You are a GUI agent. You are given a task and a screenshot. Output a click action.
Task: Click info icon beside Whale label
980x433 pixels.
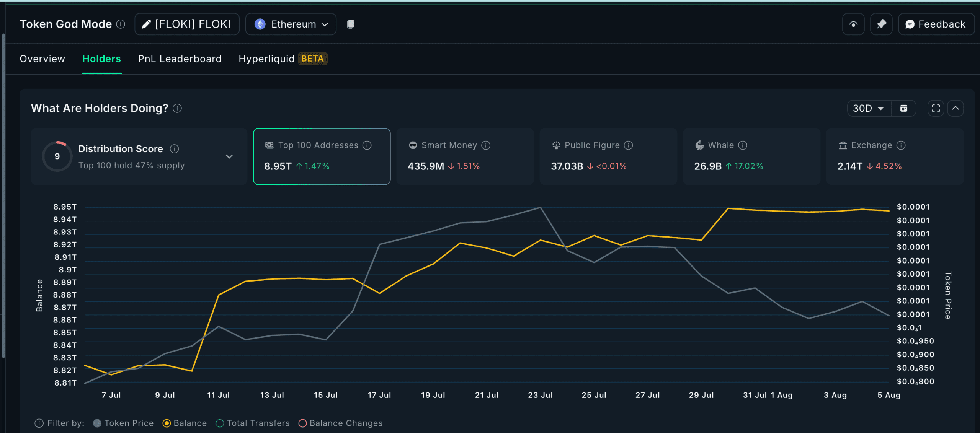tap(743, 145)
